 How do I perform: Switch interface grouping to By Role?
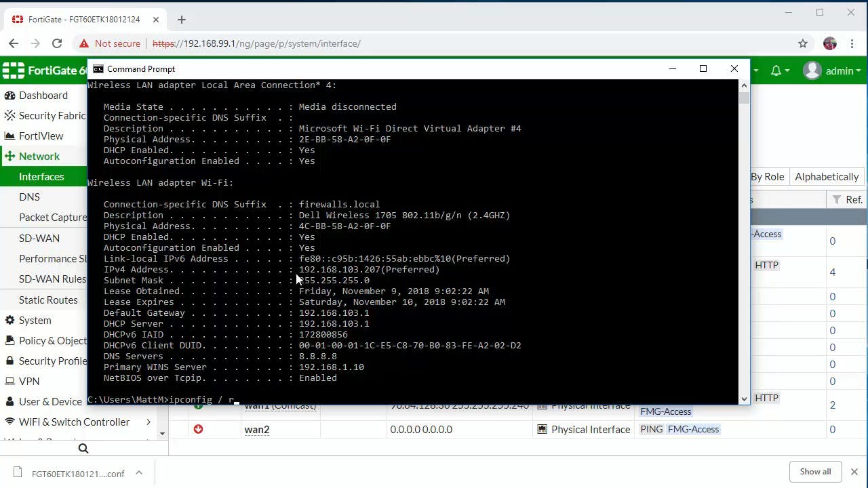tap(767, 176)
